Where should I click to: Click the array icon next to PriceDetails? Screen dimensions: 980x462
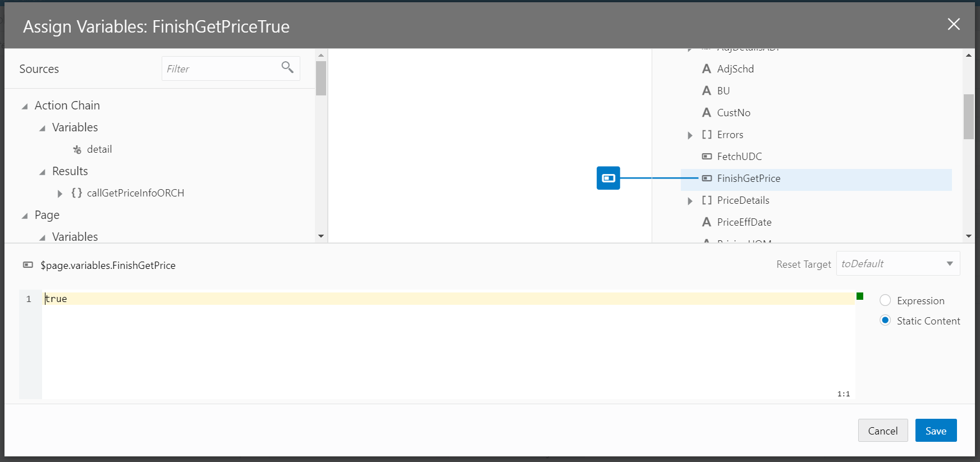pos(707,200)
